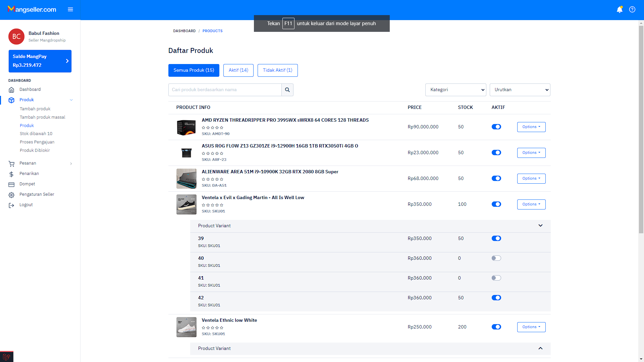Click star rating of Alienware product
The height and width of the screenshot is (362, 644).
point(212,179)
